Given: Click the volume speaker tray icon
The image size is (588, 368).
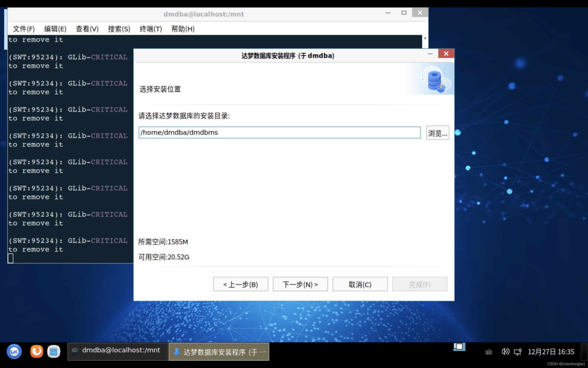Looking at the screenshot, I should tap(505, 352).
